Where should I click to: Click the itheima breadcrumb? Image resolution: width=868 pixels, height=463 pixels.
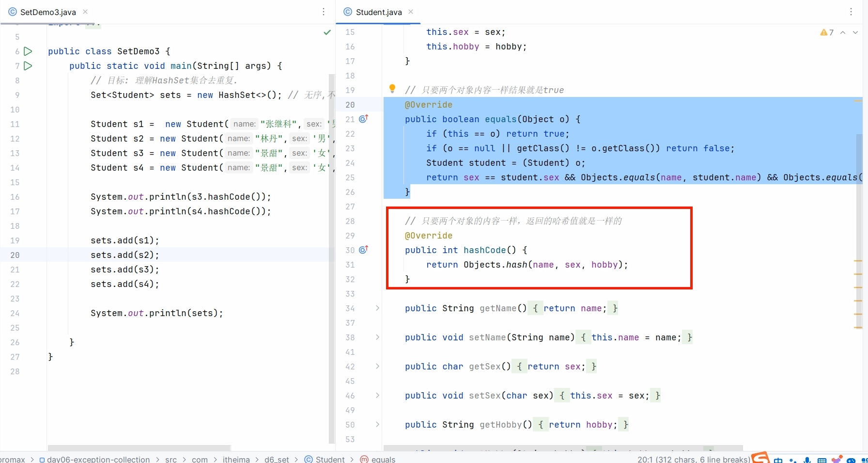[x=236, y=459]
